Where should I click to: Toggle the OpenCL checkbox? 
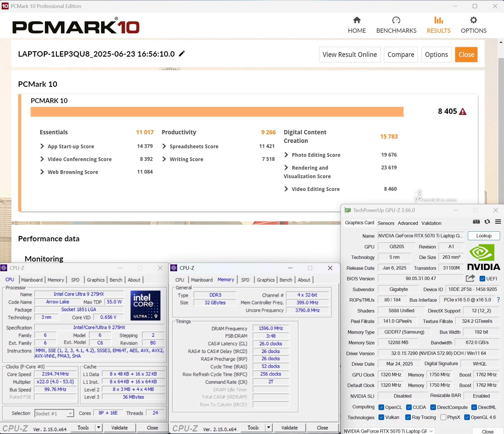click(x=381, y=407)
